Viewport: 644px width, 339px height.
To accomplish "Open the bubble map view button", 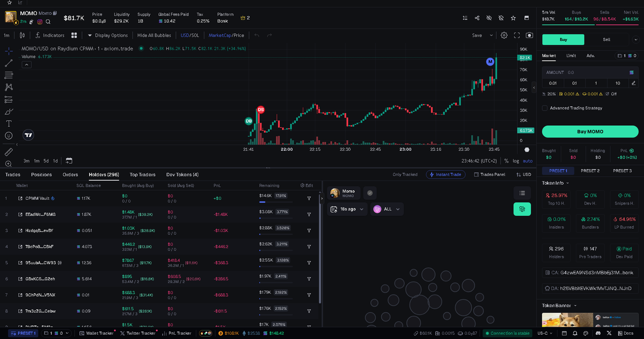I will click(522, 209).
